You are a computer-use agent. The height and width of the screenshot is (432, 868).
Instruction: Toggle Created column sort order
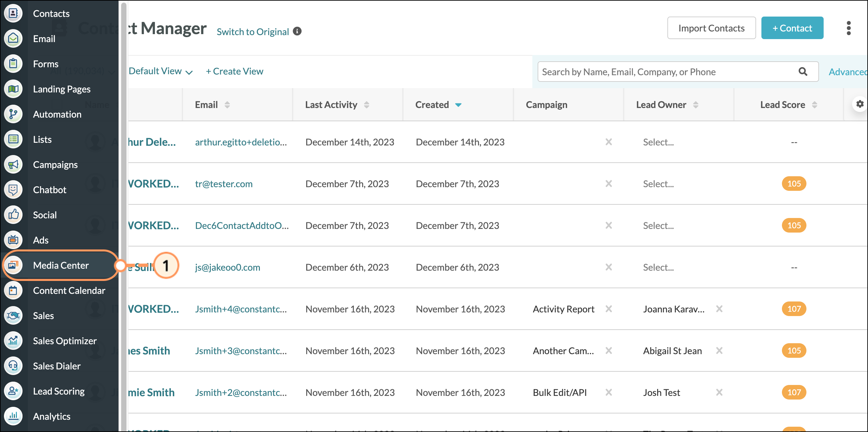pyautogui.click(x=458, y=105)
